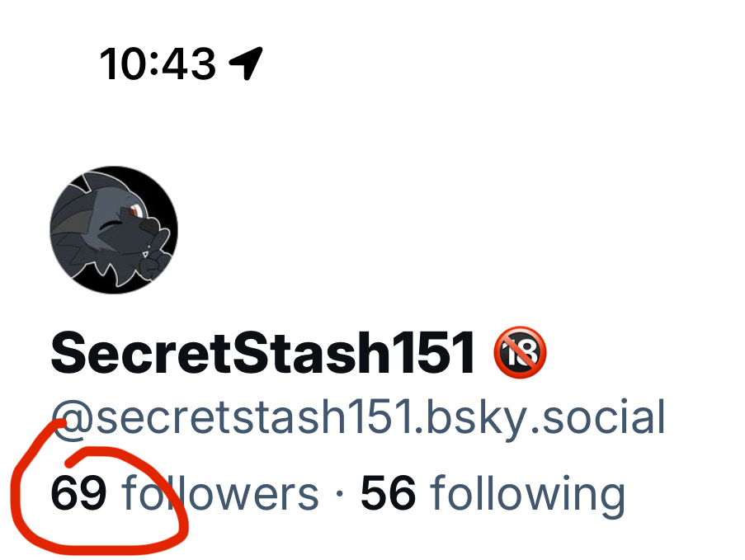
Task: Click the creature's red eye in avatar
Action: click(135, 210)
